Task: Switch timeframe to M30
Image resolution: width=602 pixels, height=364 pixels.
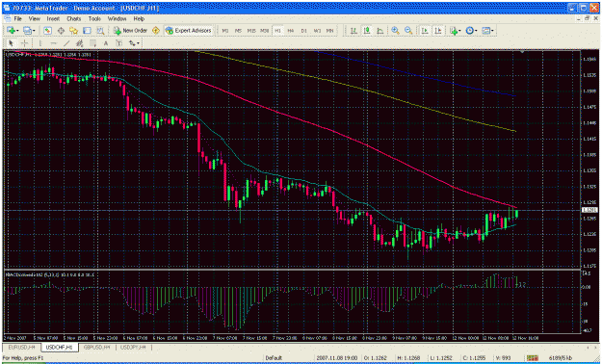Action: [265, 31]
